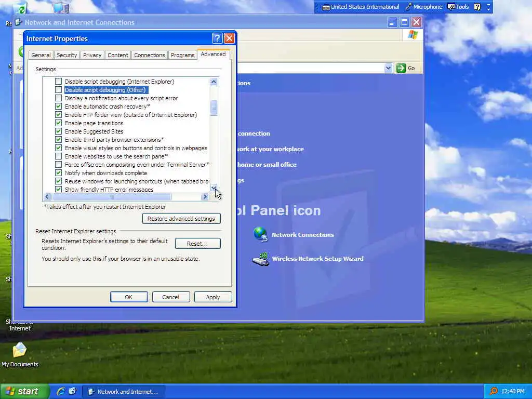The width and height of the screenshot is (532, 399).
Task: Uncheck Enable third-party browser extensions
Action: pos(58,139)
